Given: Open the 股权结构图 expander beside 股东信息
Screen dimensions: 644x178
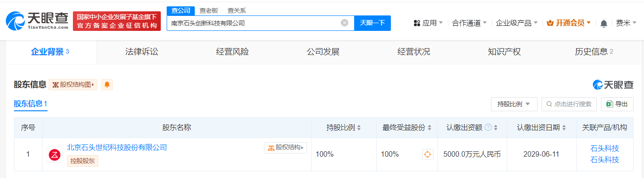Looking at the screenshot, I should coord(73,84).
